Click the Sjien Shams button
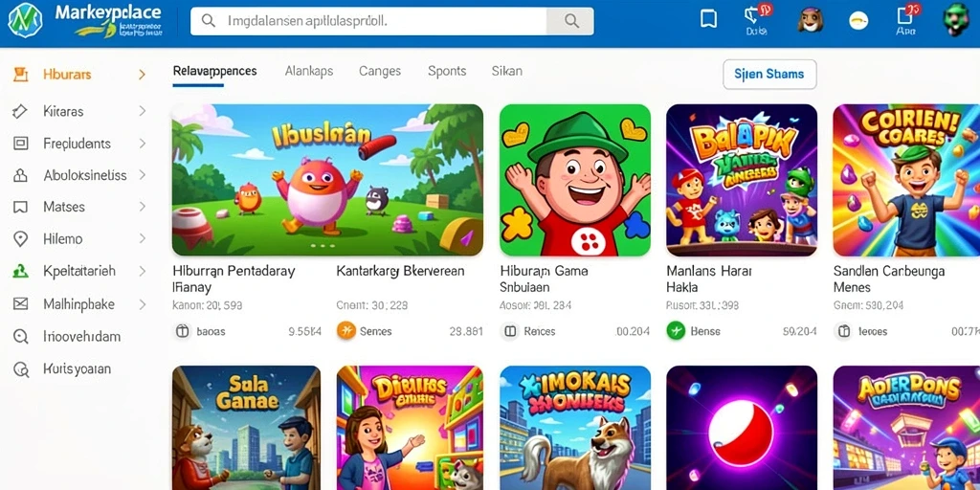 point(769,75)
